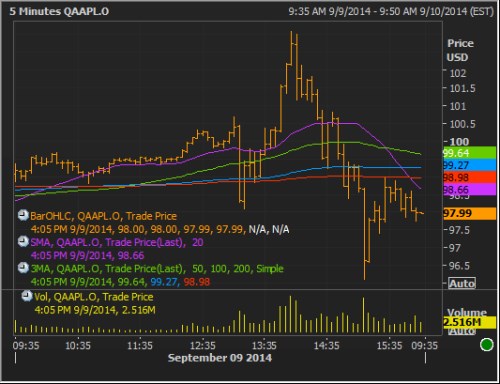Image resolution: width=500 pixels, height=384 pixels.
Task: Click the 13:35 time axis label
Action: (264, 345)
